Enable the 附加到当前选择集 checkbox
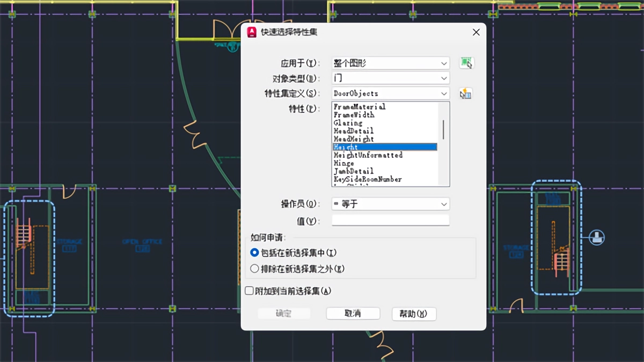Viewport: 644px width, 362px height. click(x=249, y=290)
